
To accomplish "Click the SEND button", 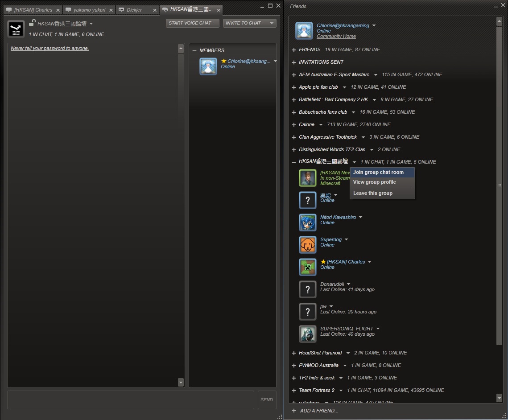I will [x=267, y=399].
